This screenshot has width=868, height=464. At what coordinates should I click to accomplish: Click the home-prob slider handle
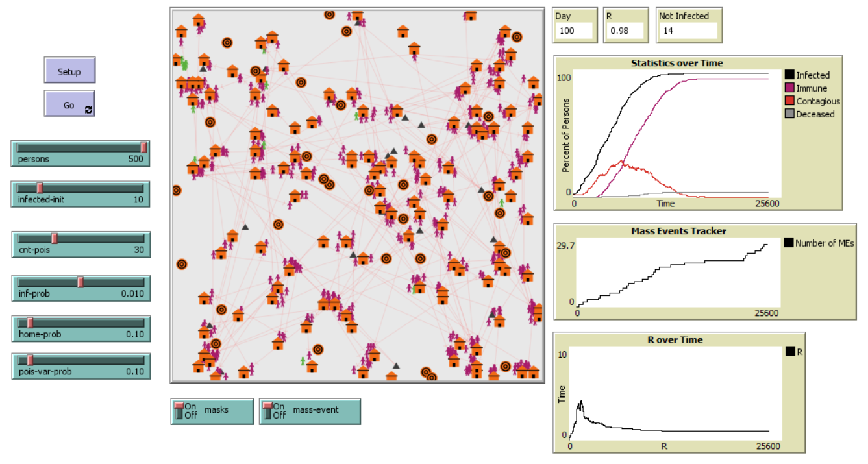(x=30, y=323)
